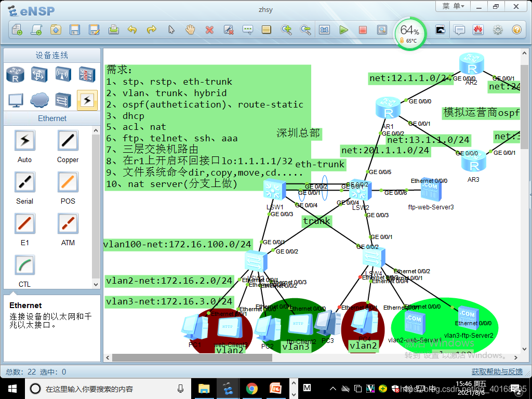Click the cable list scroll-down arrow
Viewport: 532px width, 399px height.
(x=96, y=284)
